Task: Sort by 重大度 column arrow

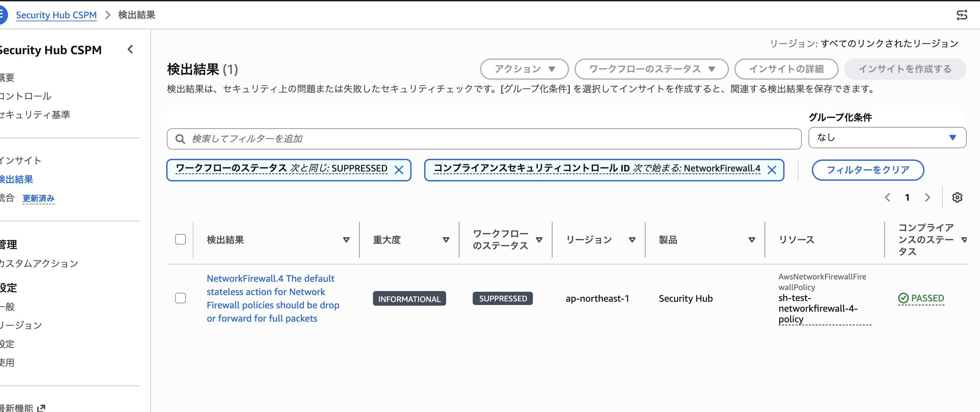Action: click(446, 240)
